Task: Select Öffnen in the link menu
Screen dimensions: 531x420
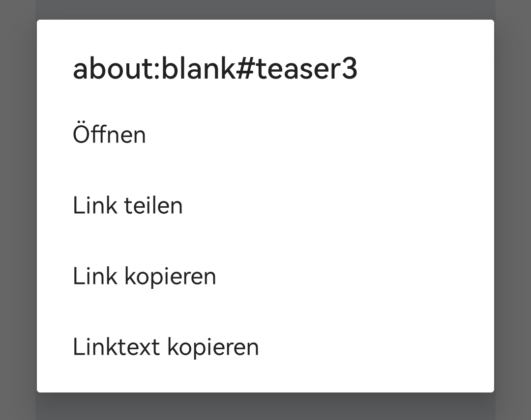Action: pyautogui.click(x=109, y=135)
